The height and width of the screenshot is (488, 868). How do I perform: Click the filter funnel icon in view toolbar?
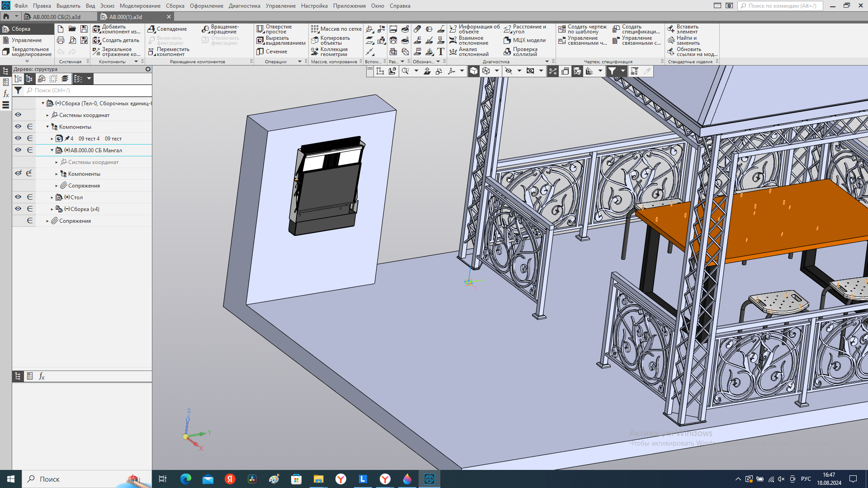[612, 71]
